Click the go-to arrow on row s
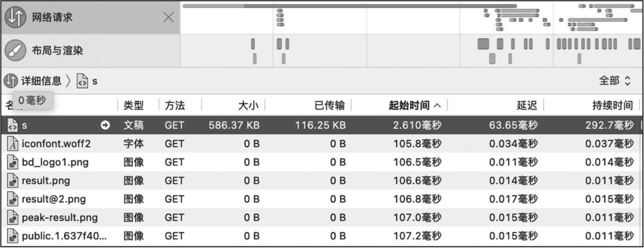 tap(106, 125)
